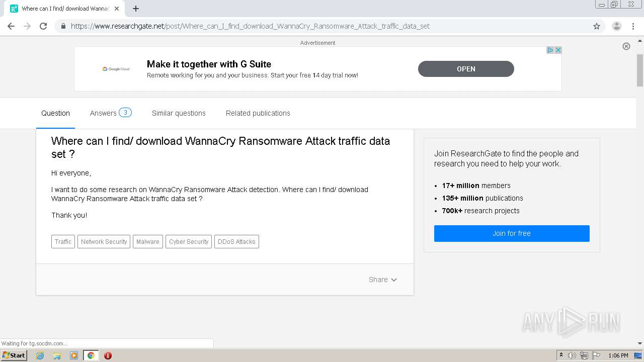Click the taskbar clock 1:06 PM

pyautogui.click(x=618, y=355)
